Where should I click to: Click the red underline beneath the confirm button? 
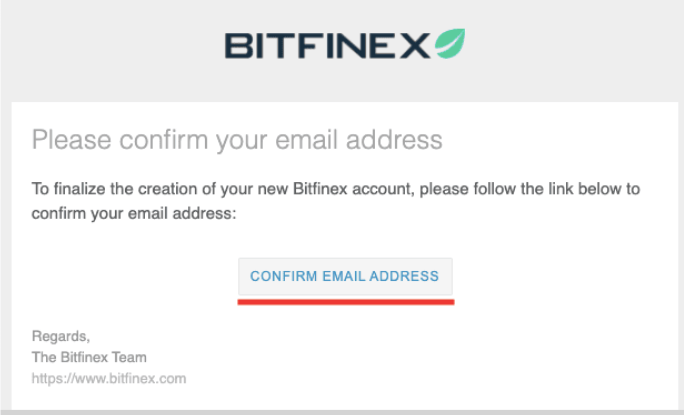click(346, 302)
